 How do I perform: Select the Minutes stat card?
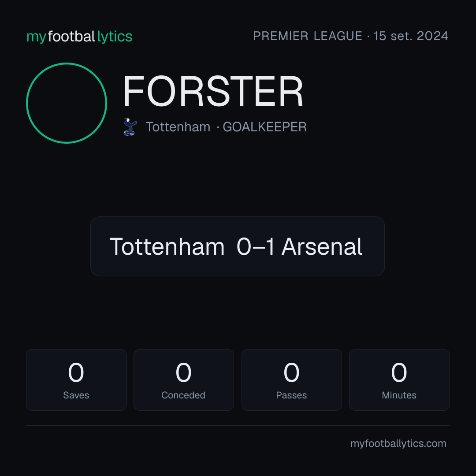399,380
